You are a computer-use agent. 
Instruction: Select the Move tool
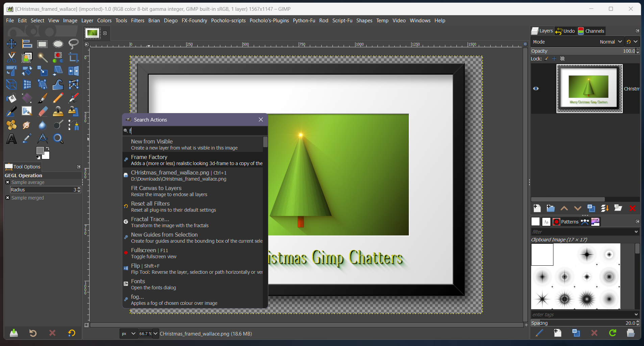(x=11, y=44)
